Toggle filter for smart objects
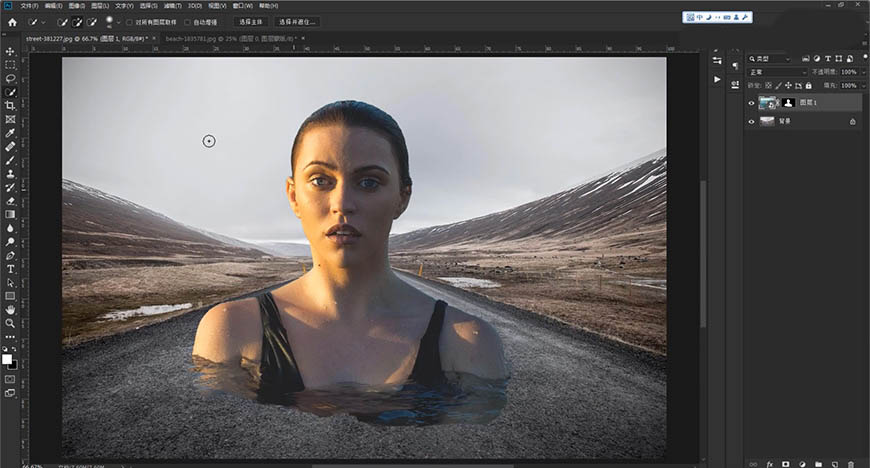This screenshot has height=468, width=870. pos(849,58)
